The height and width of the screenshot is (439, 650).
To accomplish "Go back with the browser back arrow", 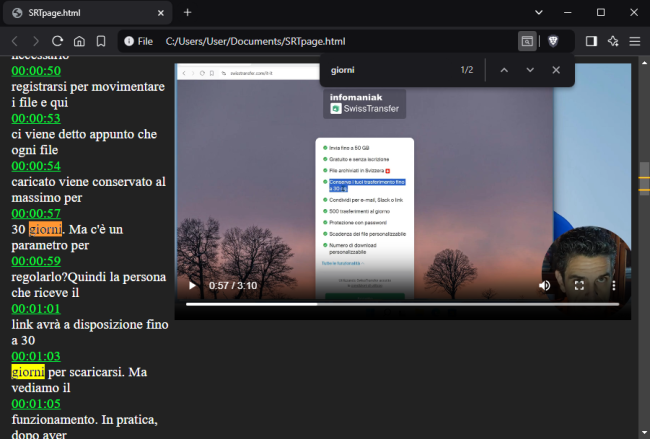I will point(15,41).
